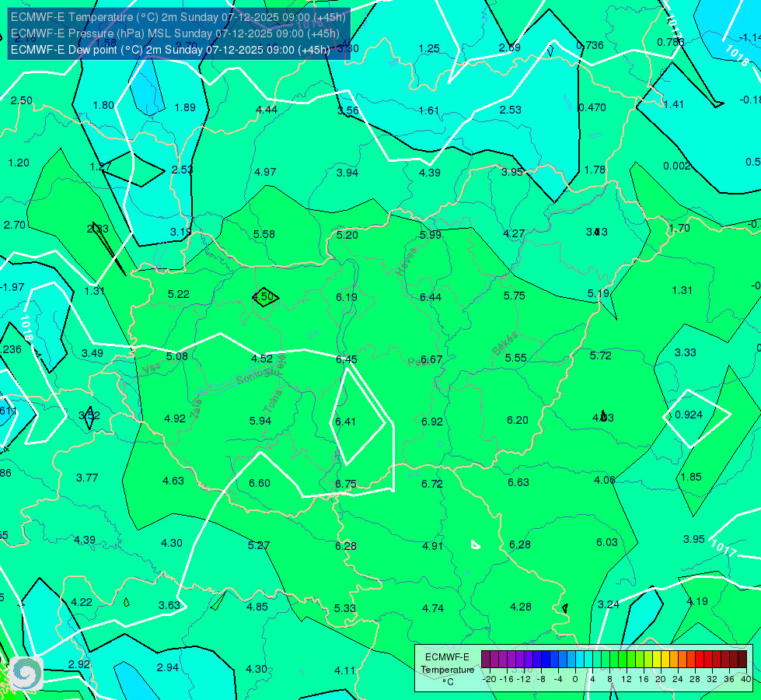761x700 pixels.
Task: Click the Békés county label
Action: [x=504, y=344]
